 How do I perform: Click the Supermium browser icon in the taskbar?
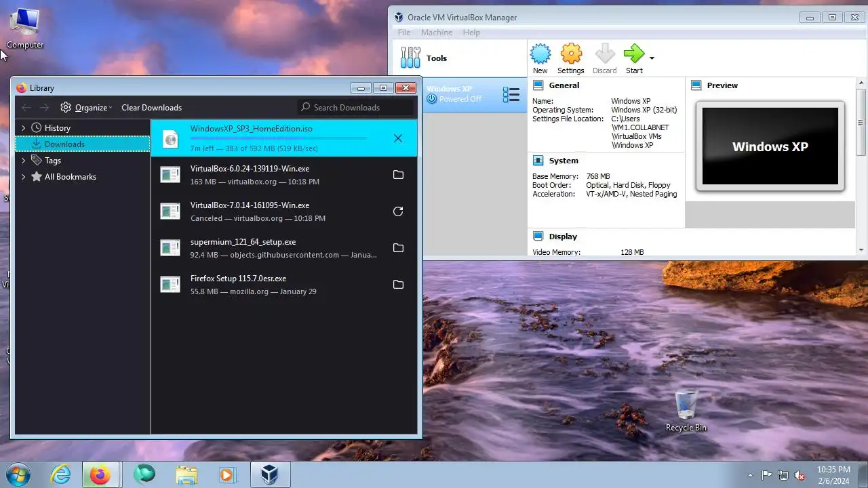[x=144, y=475]
